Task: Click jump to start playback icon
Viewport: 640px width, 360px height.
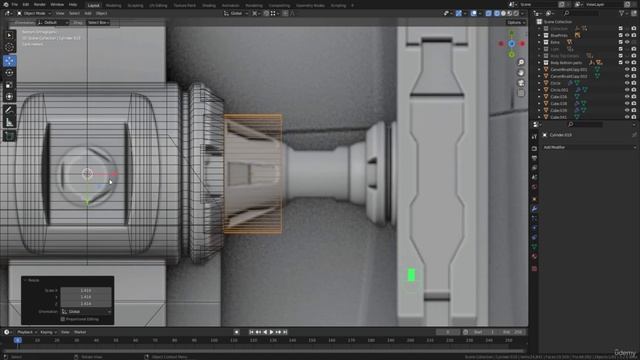Action: (251, 332)
